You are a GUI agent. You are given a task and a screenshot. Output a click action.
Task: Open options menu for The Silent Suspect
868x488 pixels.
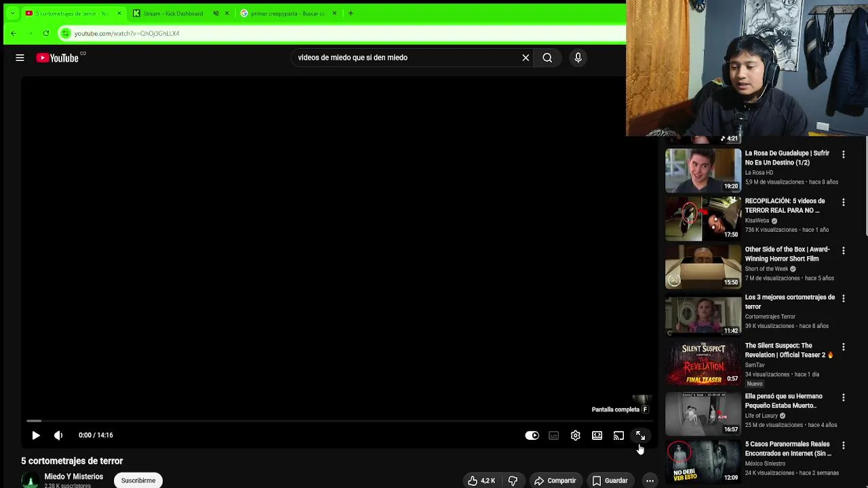[844, 347]
